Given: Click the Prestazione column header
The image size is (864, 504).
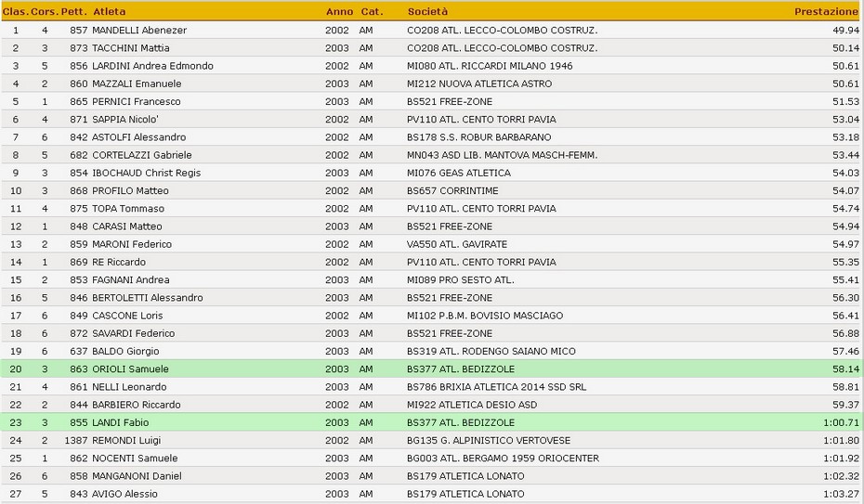Looking at the screenshot, I should [826, 11].
